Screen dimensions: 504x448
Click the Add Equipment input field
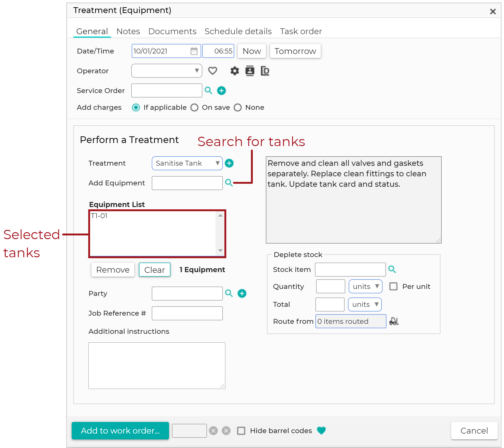click(187, 183)
